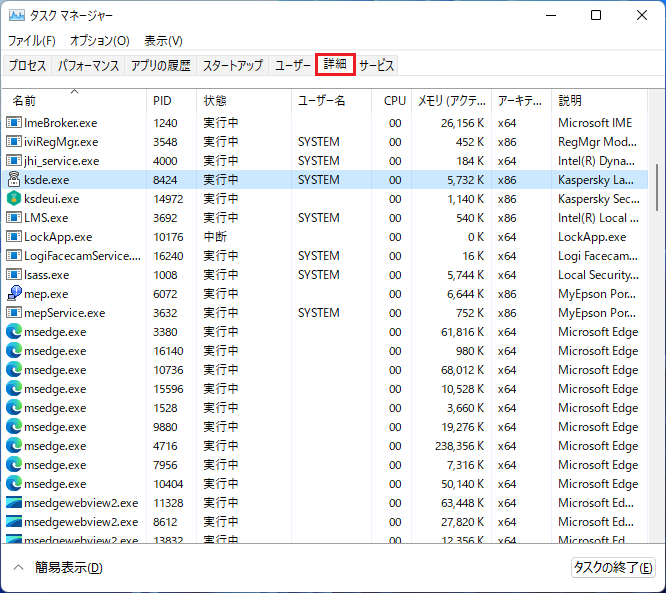Switch to the パフォーマンス tab
Screen dimensions: 666x593
pyautogui.click(x=88, y=65)
